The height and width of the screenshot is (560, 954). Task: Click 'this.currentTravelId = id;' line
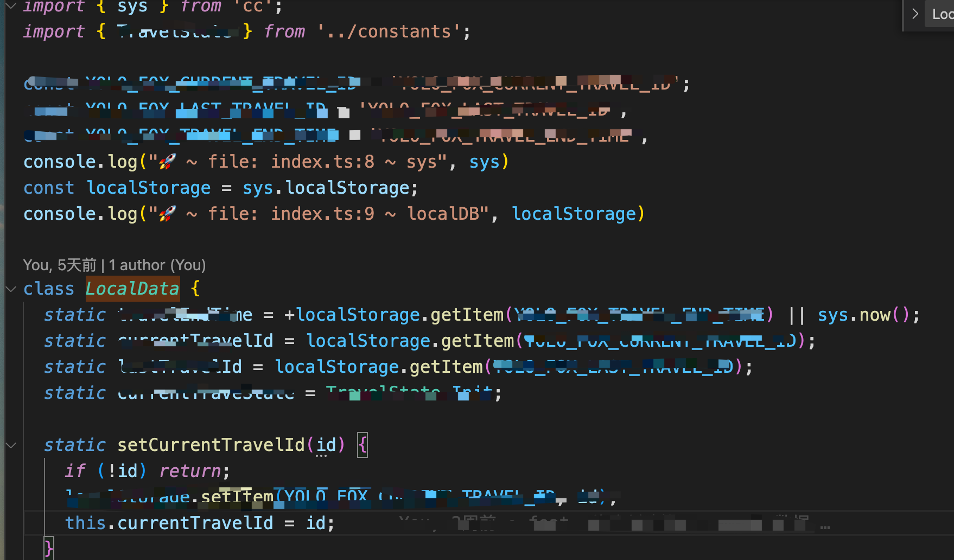200,523
